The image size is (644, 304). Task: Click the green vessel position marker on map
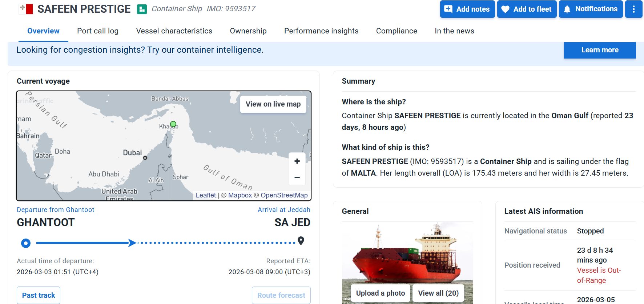[173, 124]
